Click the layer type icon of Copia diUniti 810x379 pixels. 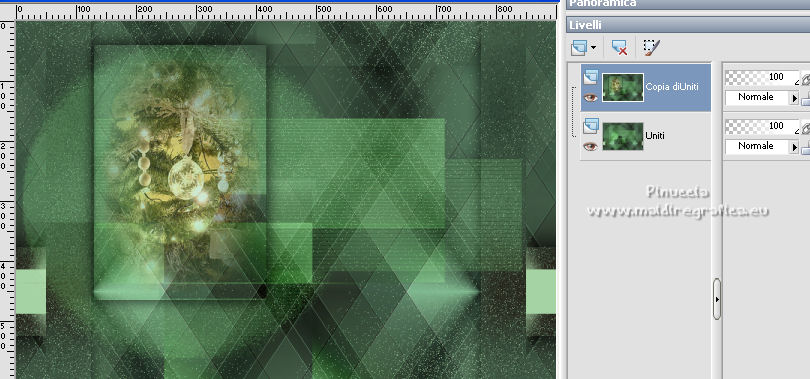(590, 77)
